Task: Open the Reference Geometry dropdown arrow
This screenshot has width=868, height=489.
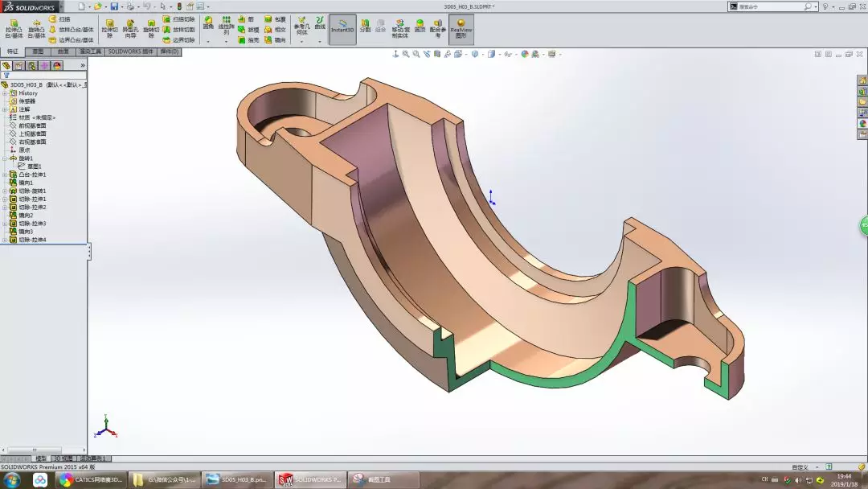Action: tap(301, 42)
